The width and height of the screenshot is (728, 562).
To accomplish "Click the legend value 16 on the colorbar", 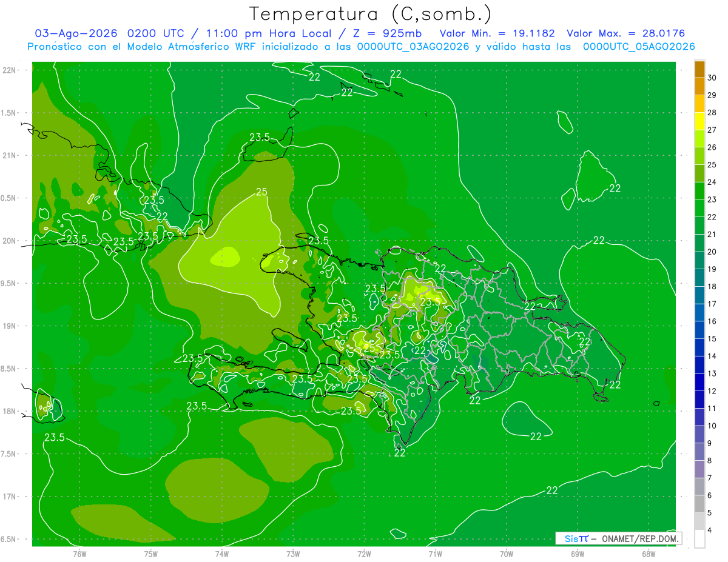I will [x=712, y=321].
